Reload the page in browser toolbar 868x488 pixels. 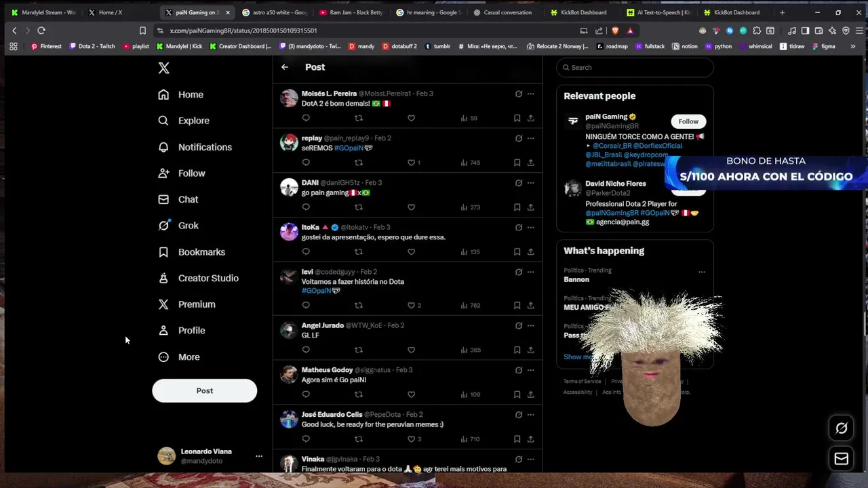(x=41, y=30)
